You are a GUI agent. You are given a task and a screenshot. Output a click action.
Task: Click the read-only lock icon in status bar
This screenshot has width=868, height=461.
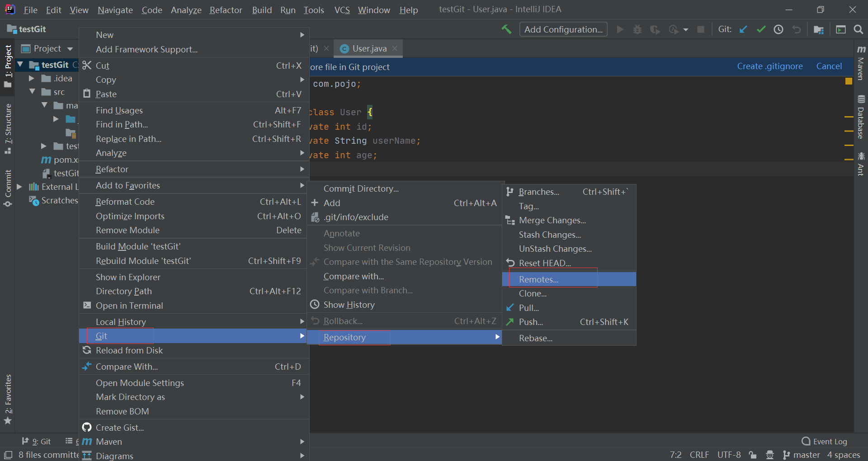tap(753, 455)
